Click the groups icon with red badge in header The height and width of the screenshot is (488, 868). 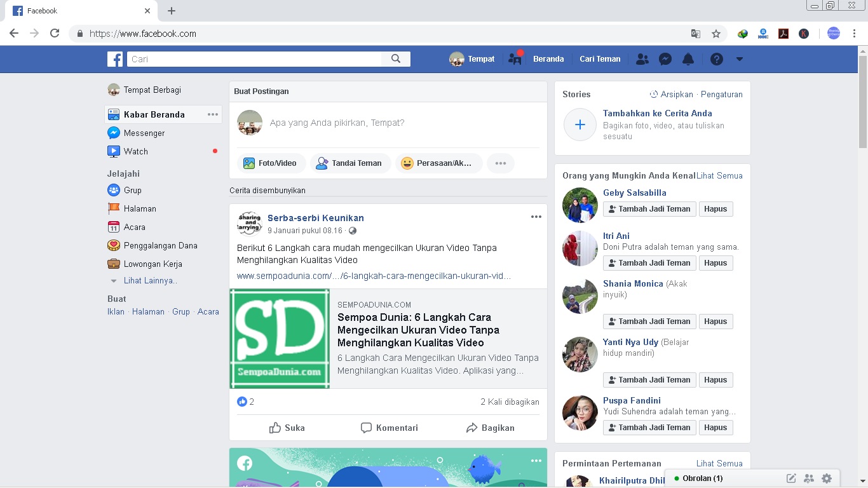pos(515,58)
